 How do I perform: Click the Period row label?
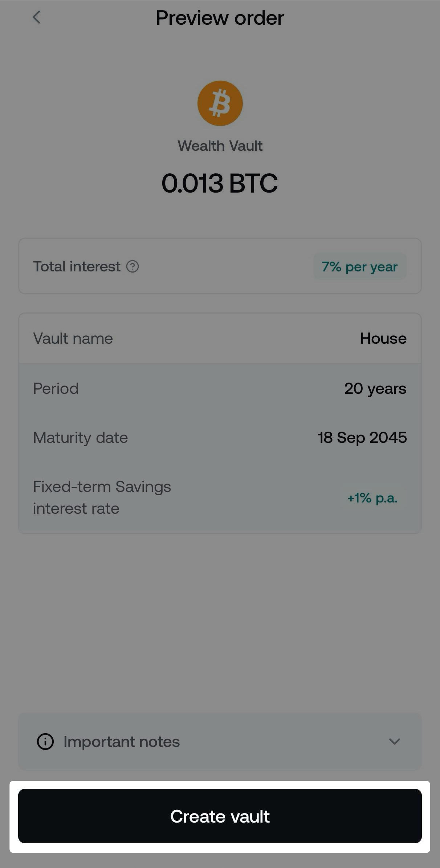point(56,389)
